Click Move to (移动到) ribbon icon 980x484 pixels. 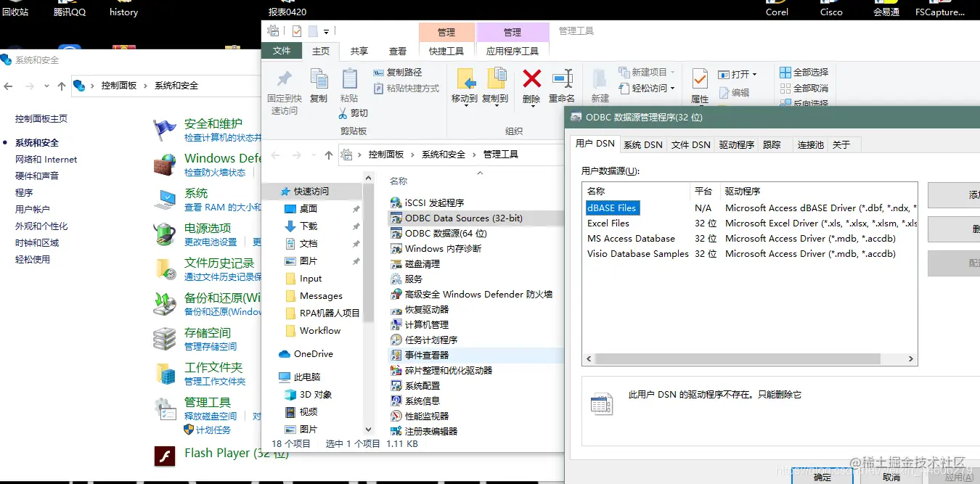465,80
